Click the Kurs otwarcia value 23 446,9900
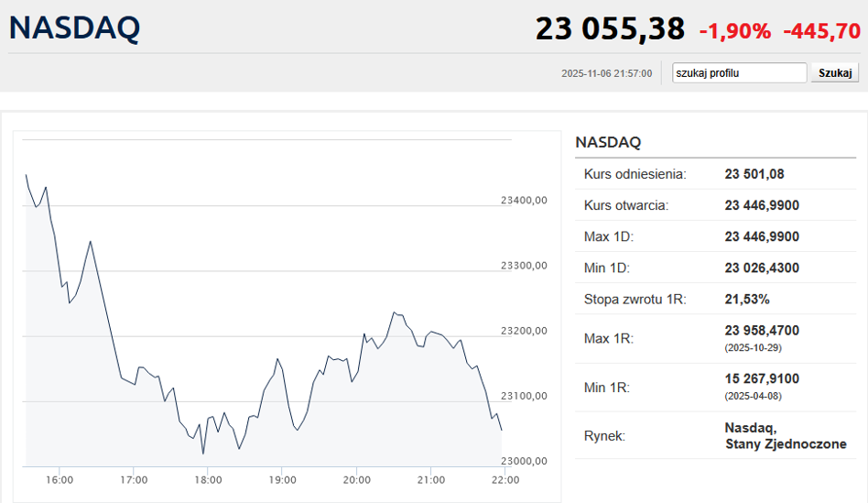868x503 pixels. 762,205
